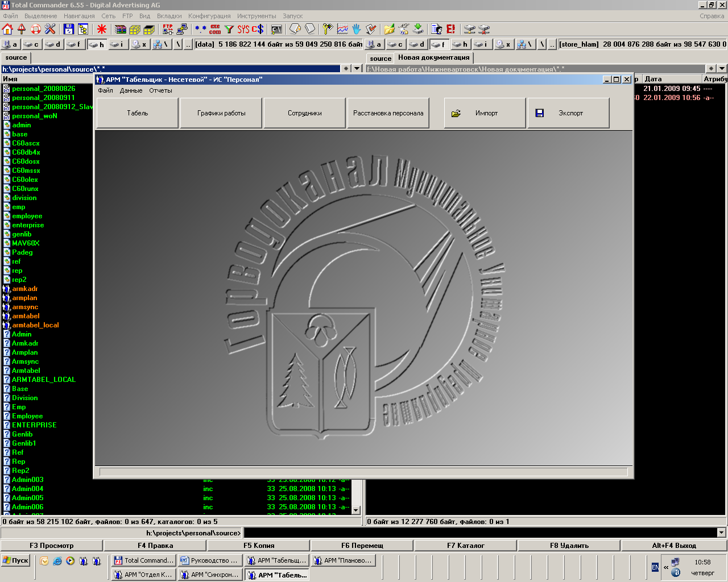Image resolution: width=728 pixels, height=582 pixels.
Task: Click the blue asterisks show-all-files icon
Action: [x=201, y=29]
